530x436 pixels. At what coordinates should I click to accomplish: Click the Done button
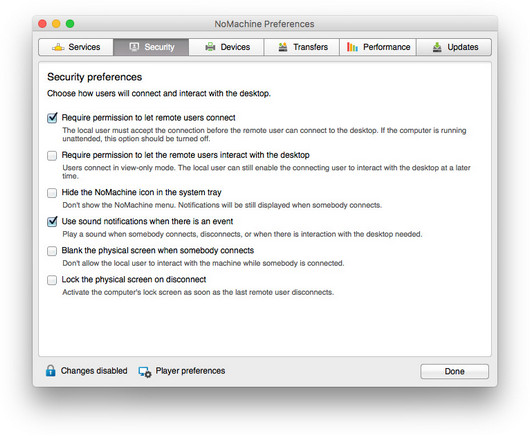click(x=454, y=371)
